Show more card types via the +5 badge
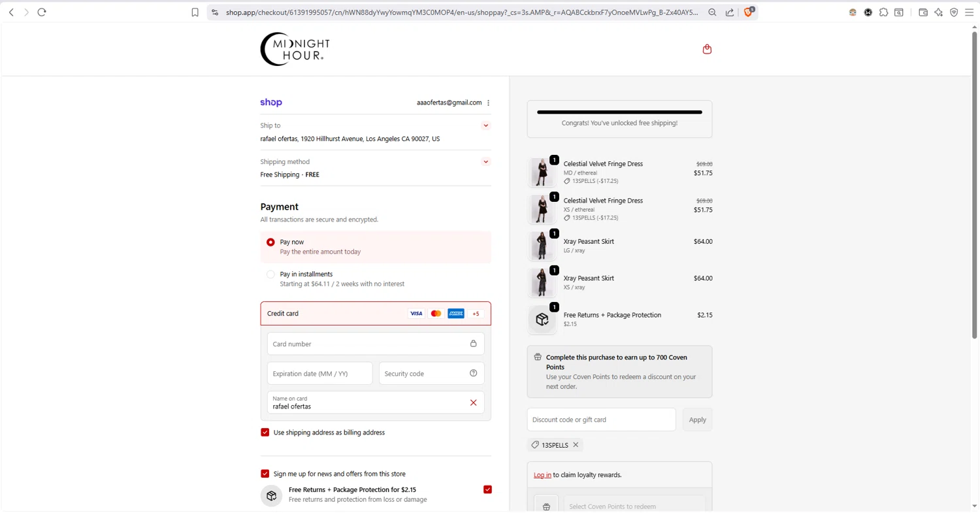This screenshot has height=513, width=980. [x=476, y=314]
